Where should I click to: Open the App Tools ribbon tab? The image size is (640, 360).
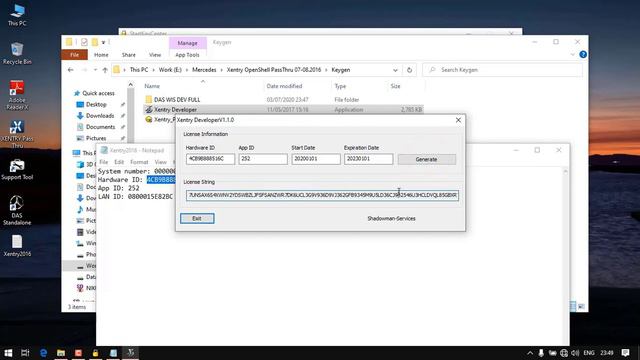click(x=187, y=55)
